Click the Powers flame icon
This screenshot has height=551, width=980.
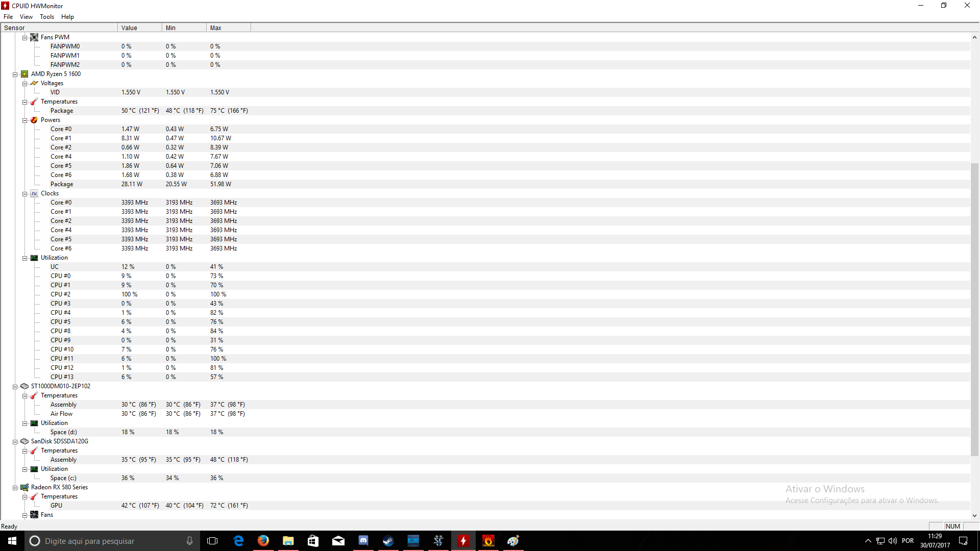point(34,120)
